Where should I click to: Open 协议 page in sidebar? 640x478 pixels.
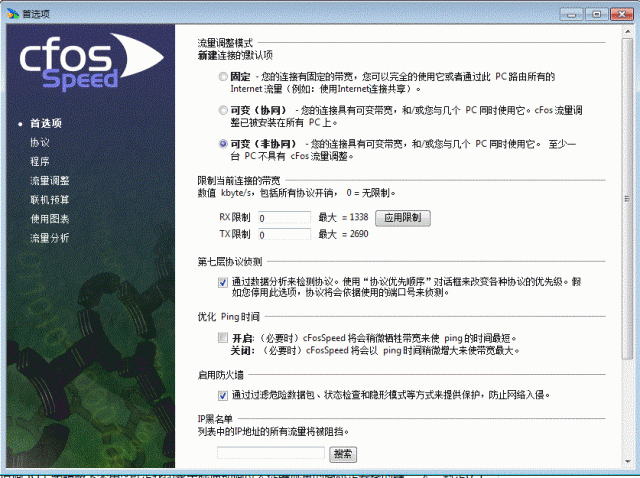coord(40,142)
